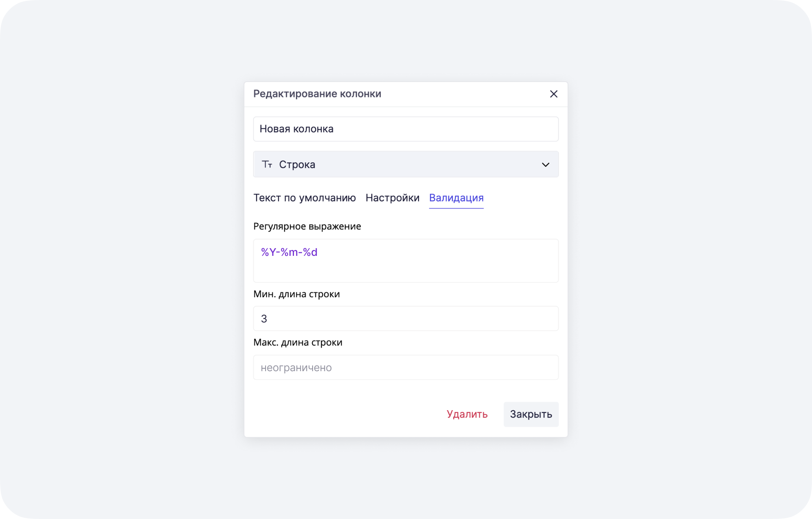Click the "Удалить" link
The width and height of the screenshot is (812, 519).
tap(467, 414)
